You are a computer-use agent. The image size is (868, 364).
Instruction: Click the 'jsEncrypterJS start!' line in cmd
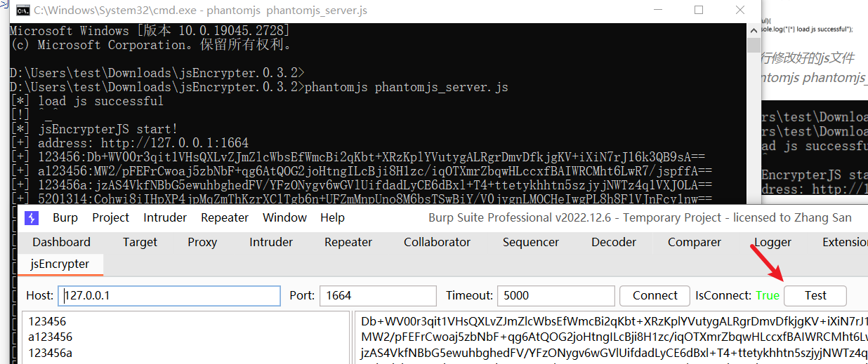click(94, 129)
